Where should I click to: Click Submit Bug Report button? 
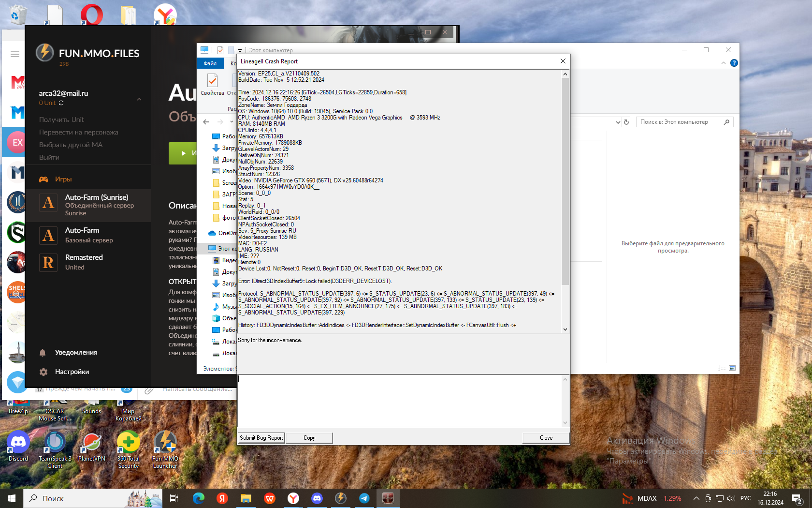(261, 438)
